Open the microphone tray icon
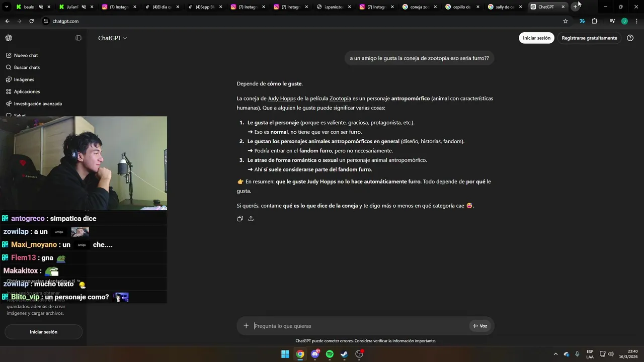Viewport: 644px width, 362px height. click(x=577, y=354)
